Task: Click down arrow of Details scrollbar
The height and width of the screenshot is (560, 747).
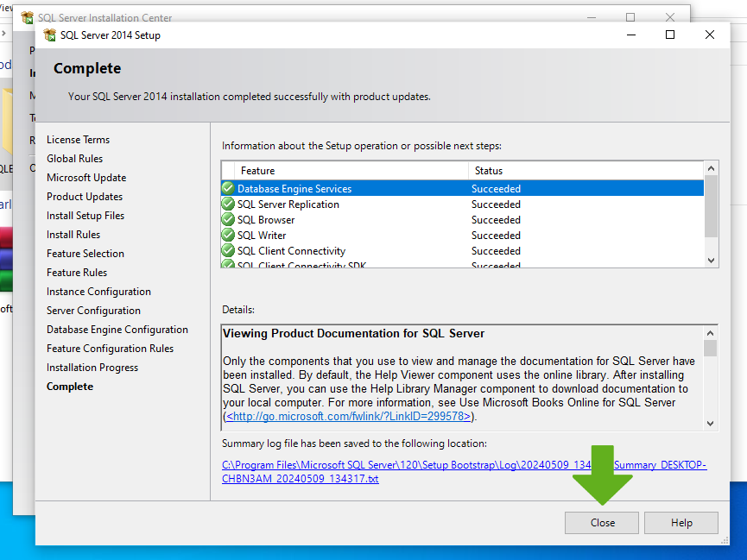Action: tap(711, 423)
